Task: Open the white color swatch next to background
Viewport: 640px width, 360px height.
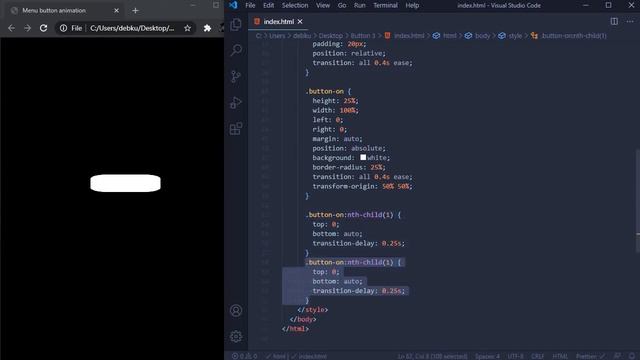Action: [x=363, y=157]
